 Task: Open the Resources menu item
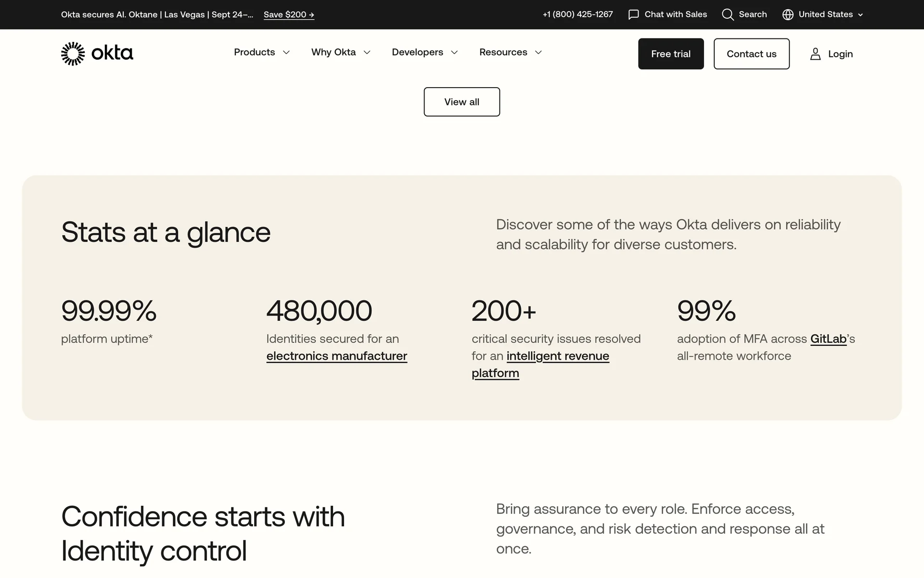(503, 52)
